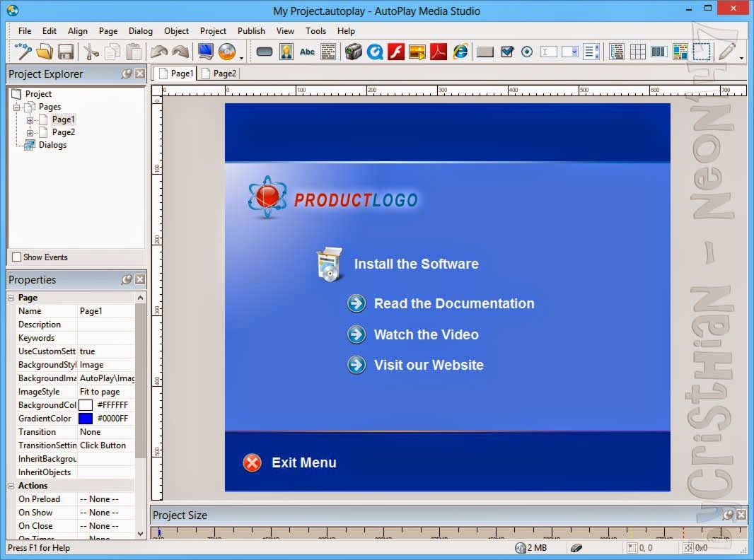Insert a ComboBox object from the toolbar
This screenshot has height=560, width=754.
[570, 52]
